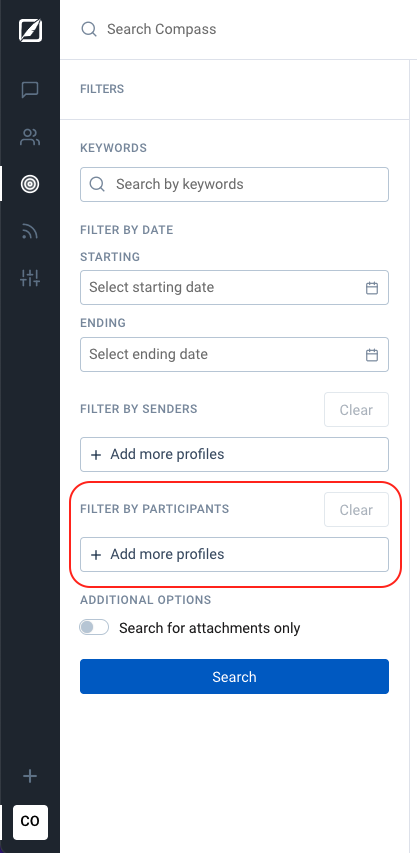Open the CO account avatar
The height and width of the screenshot is (853, 417).
point(30,822)
